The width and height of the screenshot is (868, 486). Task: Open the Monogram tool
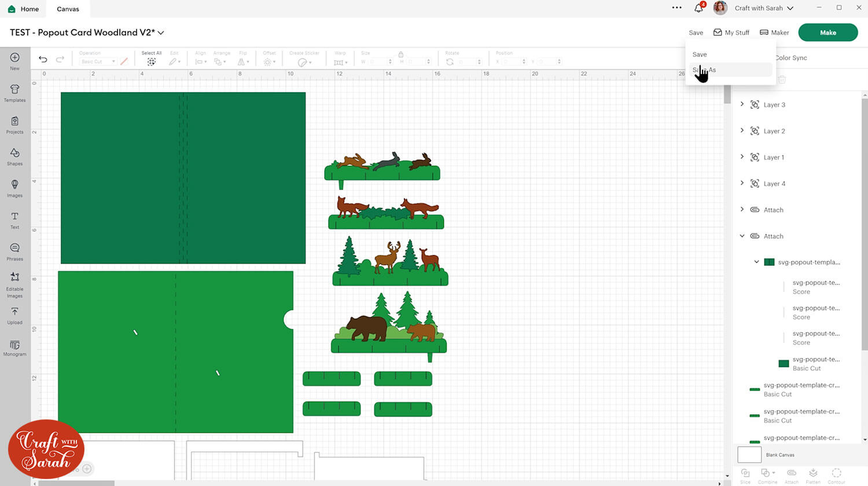[x=14, y=348]
